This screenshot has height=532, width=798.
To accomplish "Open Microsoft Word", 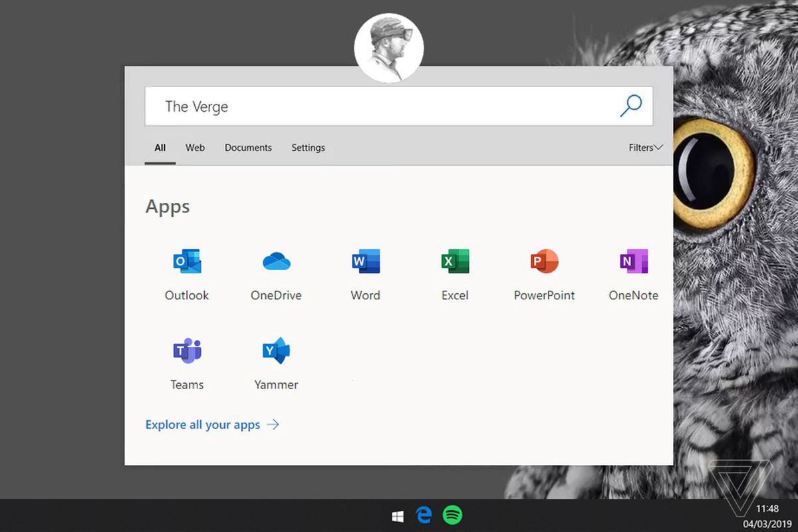I will pos(365,273).
